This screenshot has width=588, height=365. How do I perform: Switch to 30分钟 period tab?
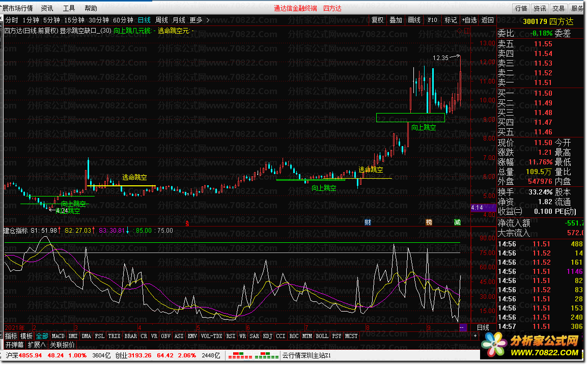[x=99, y=20]
